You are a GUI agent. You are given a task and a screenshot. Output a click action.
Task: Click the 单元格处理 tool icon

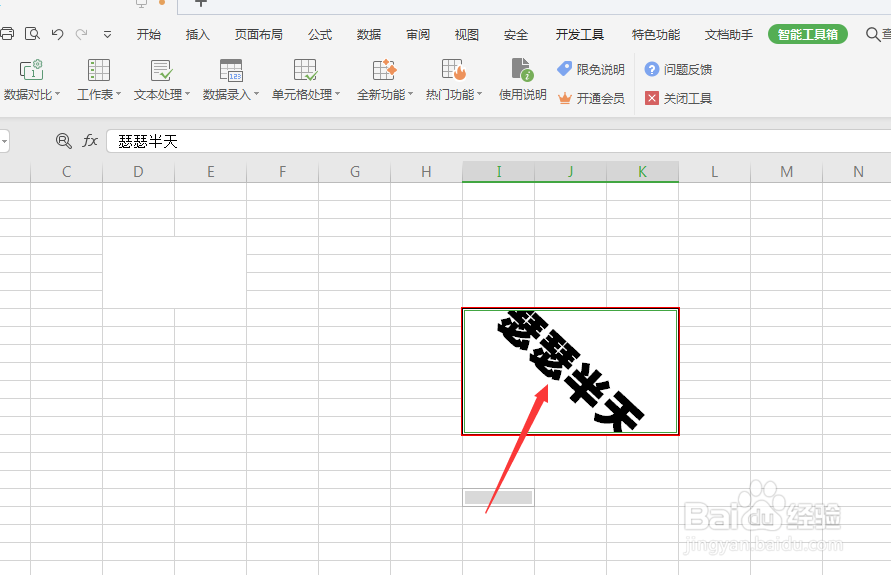click(x=306, y=70)
